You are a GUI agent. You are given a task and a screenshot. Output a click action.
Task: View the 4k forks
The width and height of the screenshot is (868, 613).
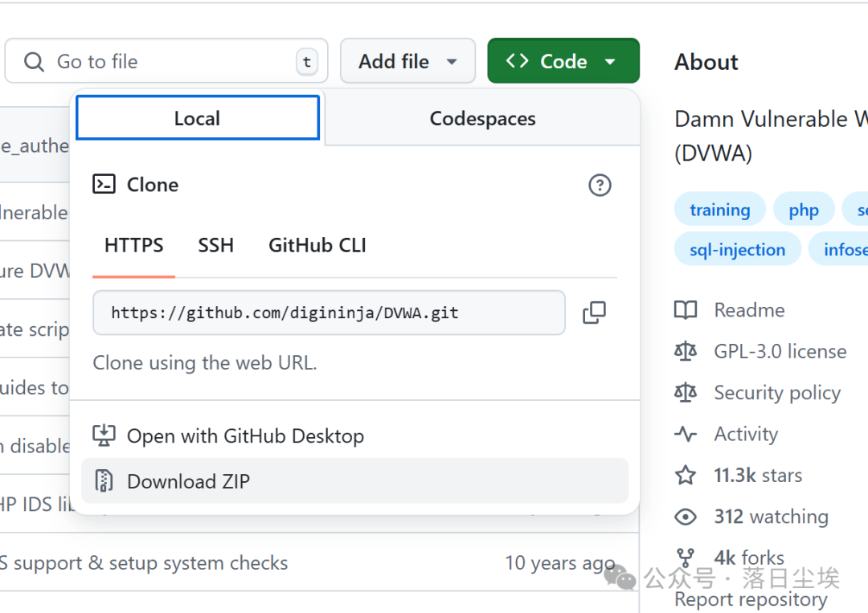(x=749, y=557)
